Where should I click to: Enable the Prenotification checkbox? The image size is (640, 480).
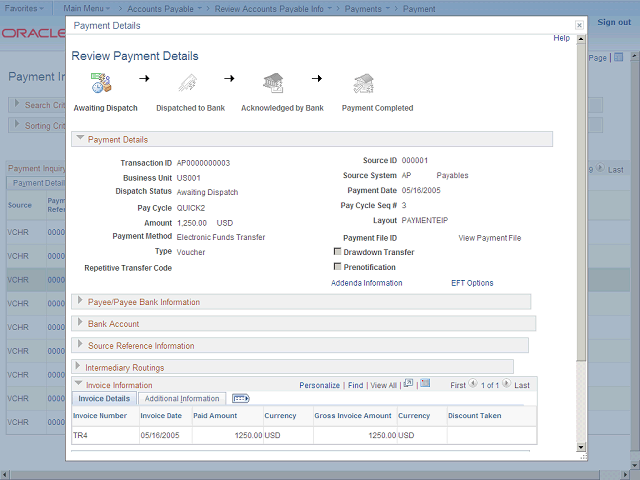point(338,267)
